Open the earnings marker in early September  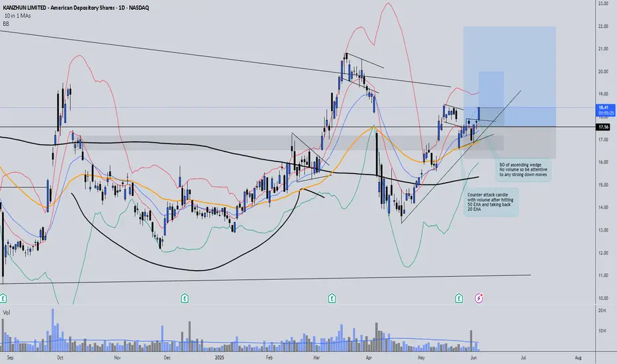click(x=3, y=298)
